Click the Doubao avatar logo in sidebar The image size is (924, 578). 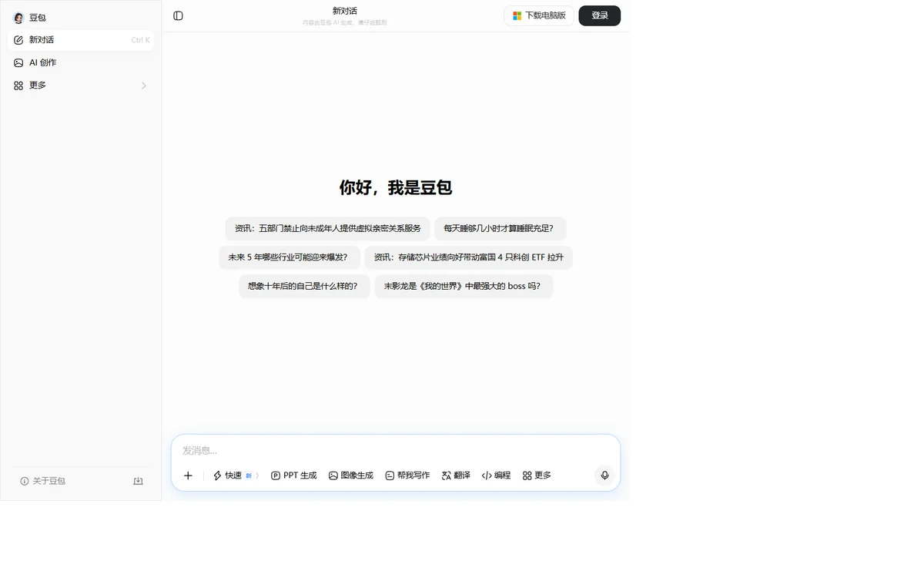click(18, 18)
